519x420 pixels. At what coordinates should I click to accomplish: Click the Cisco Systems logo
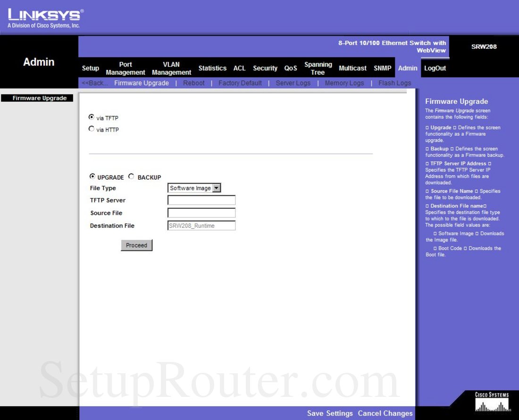(x=492, y=402)
